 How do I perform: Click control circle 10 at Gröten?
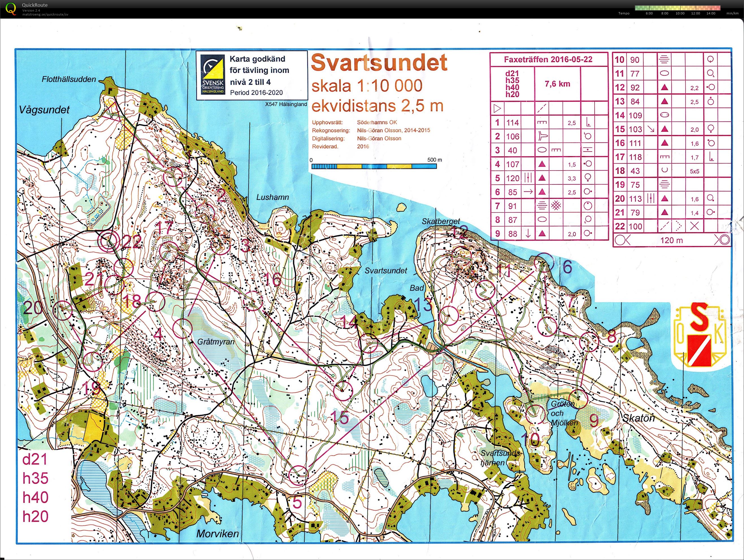534,414
